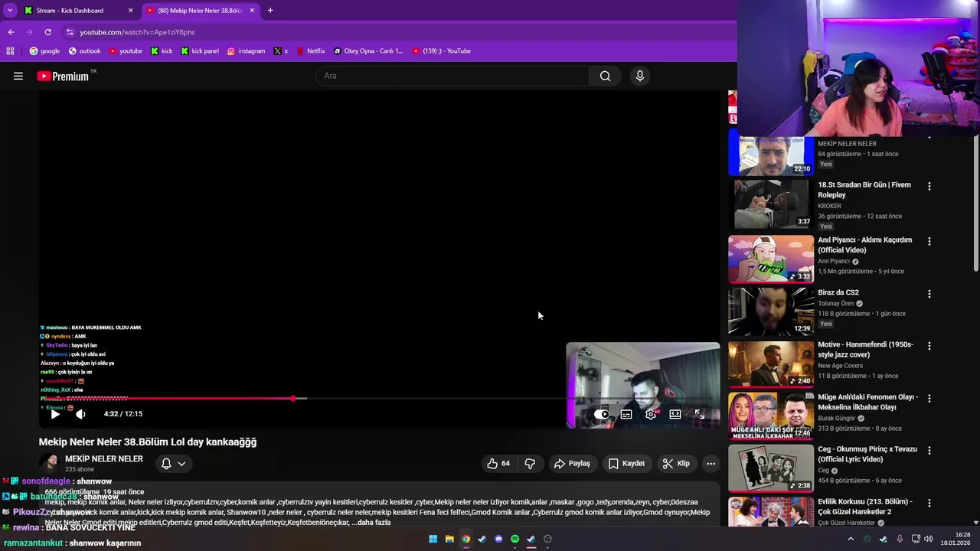Start voice search with microphone icon
980x551 pixels.
tap(640, 76)
